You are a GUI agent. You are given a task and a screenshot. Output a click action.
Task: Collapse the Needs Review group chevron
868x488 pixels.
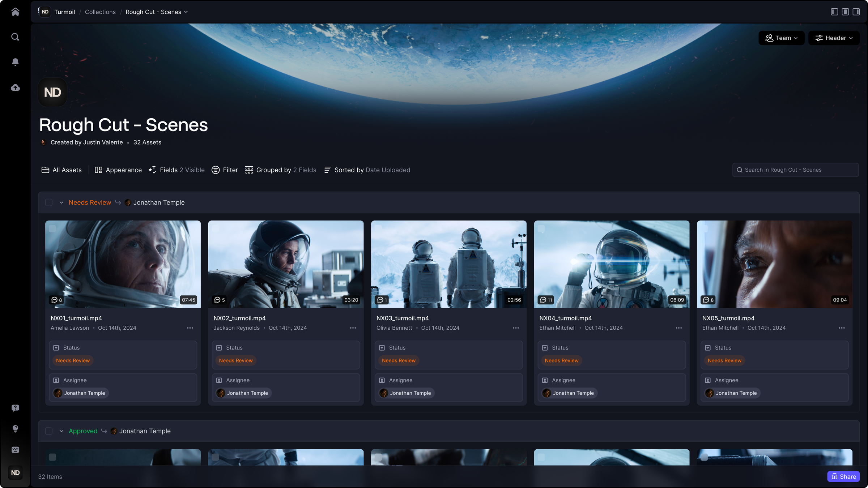point(61,202)
